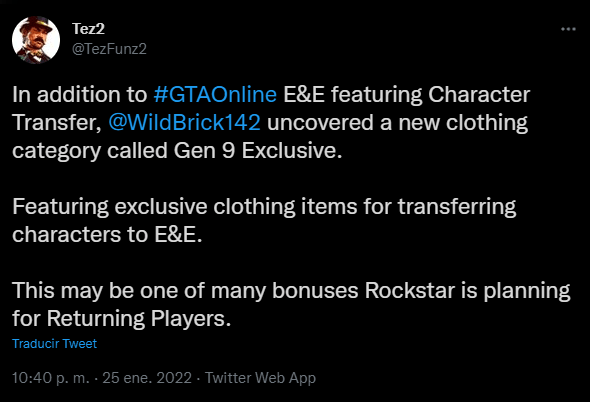Click 'In addition to' at tweet start
The width and height of the screenshot is (590, 402).
(79, 94)
